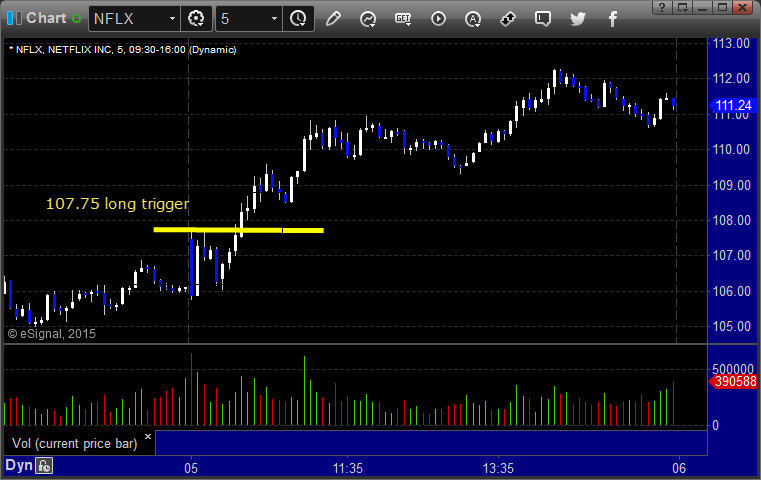Open the chart studies icon menu
Image resolution: width=761 pixels, height=480 pixels.
tap(368, 19)
